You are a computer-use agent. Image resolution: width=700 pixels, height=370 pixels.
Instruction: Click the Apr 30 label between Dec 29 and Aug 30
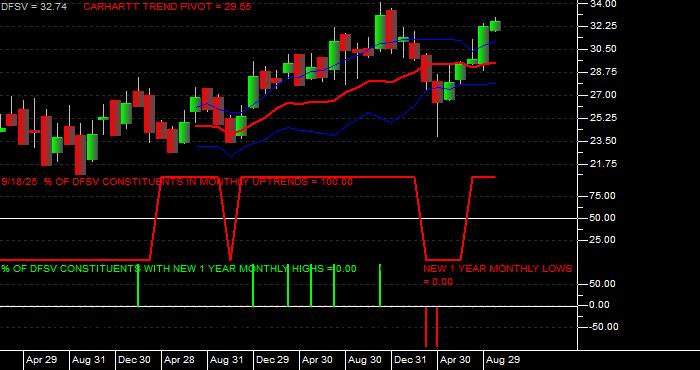coord(317,360)
